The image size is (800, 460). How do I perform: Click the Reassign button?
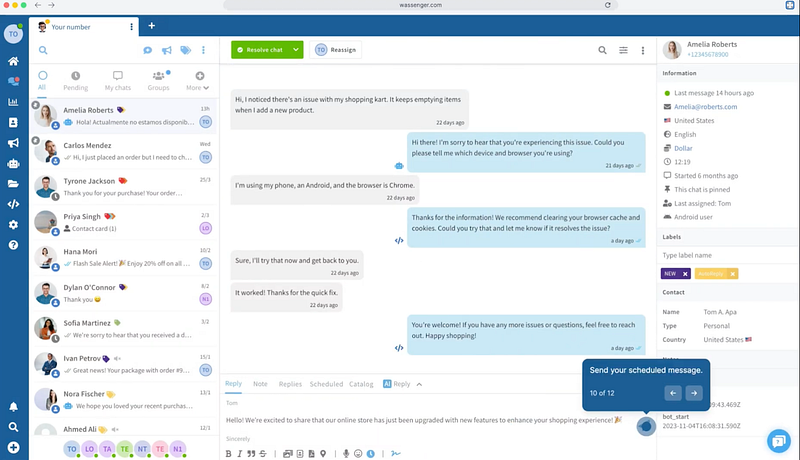(x=336, y=50)
